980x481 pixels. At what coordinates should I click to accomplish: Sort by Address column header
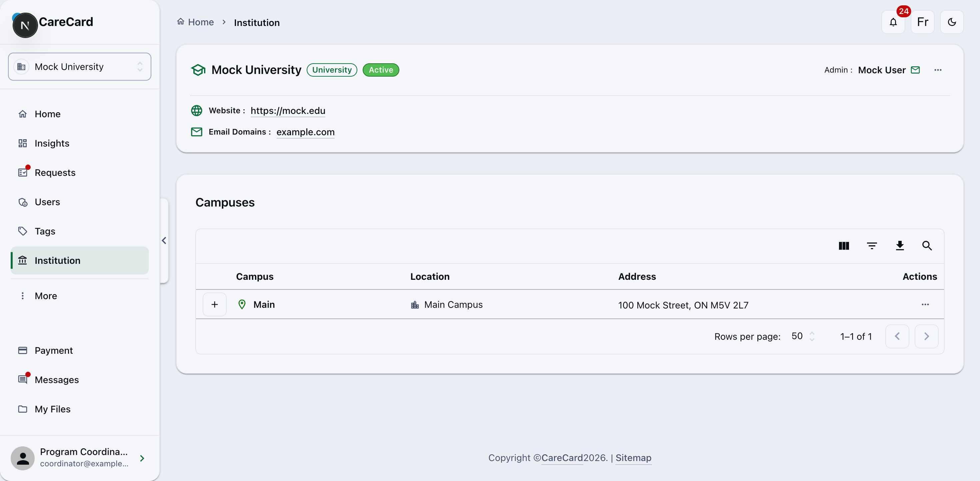tap(637, 276)
